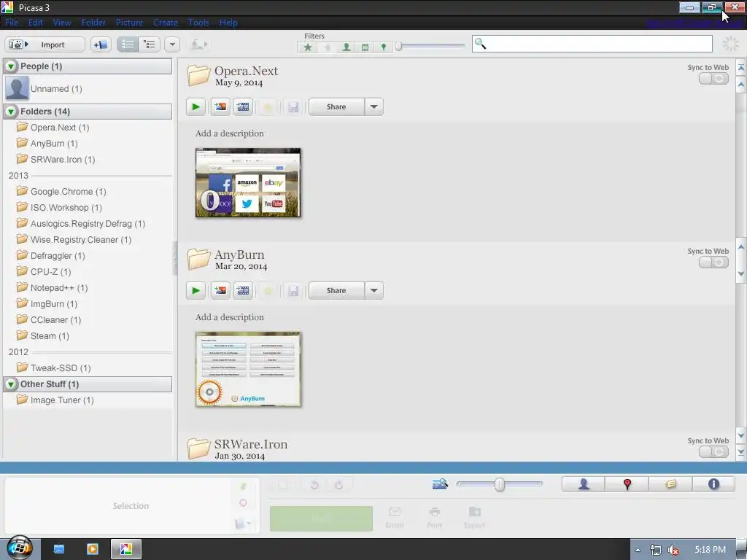This screenshot has width=747, height=560.
Task: Add a description to Opera.Next folder
Action: pos(229,133)
